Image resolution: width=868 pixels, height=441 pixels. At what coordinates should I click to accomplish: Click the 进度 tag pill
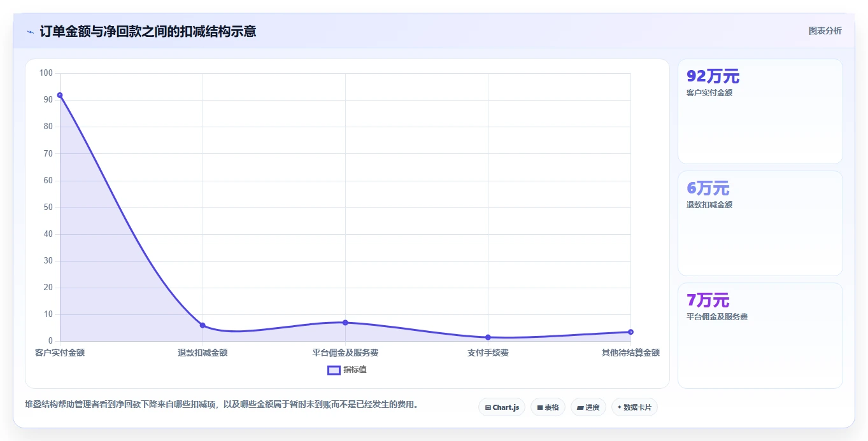pyautogui.click(x=588, y=407)
